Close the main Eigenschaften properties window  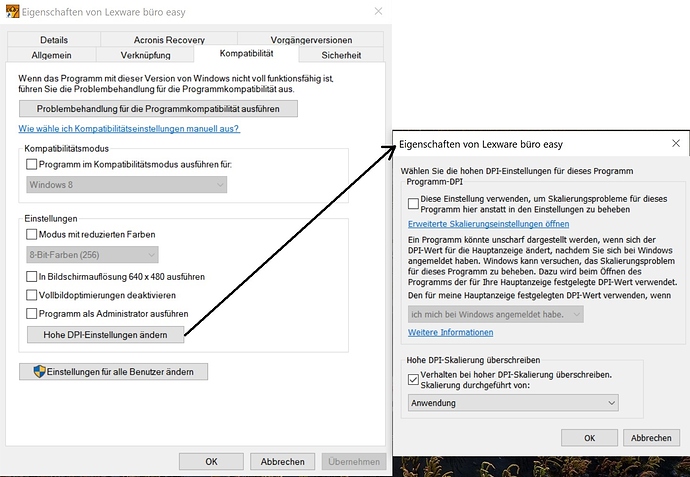[x=378, y=11]
